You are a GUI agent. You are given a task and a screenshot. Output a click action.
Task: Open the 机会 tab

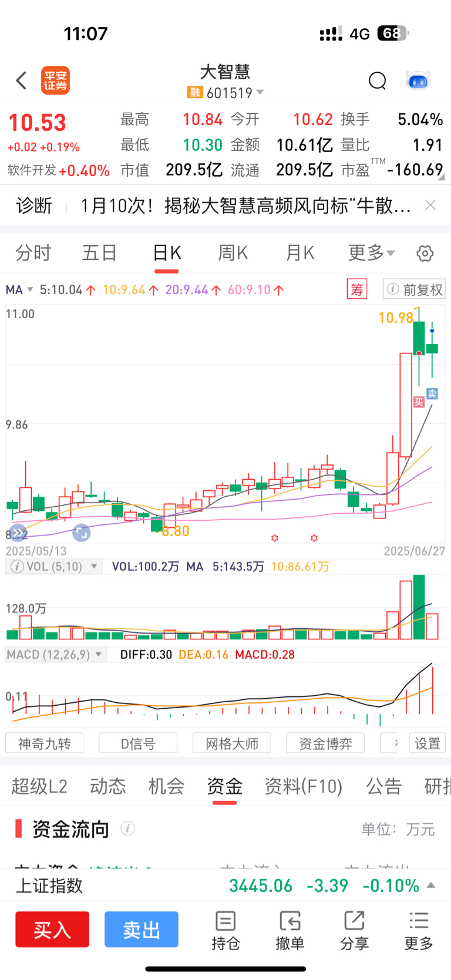tap(166, 786)
